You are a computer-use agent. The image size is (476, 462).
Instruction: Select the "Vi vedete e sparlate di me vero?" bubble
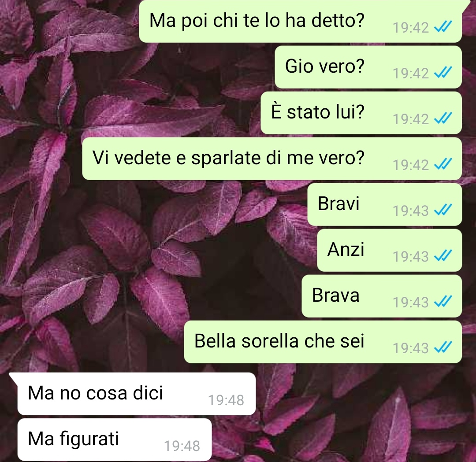tap(272, 159)
